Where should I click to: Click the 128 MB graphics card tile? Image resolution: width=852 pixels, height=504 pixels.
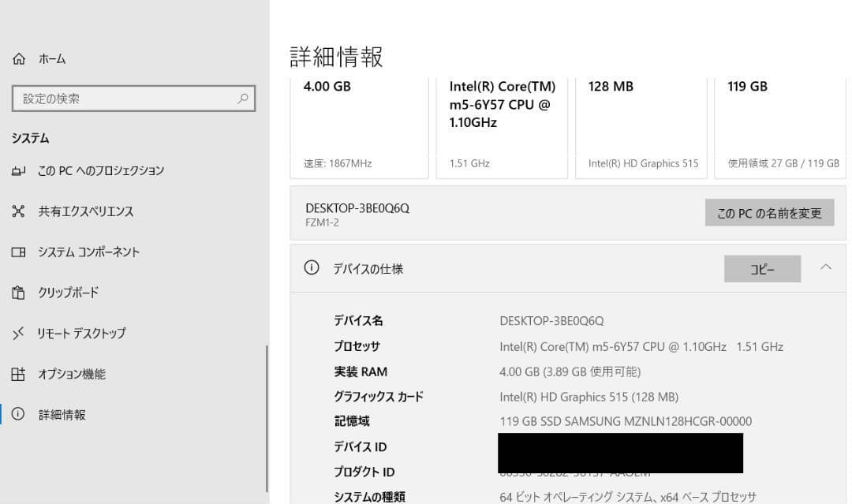641,129
